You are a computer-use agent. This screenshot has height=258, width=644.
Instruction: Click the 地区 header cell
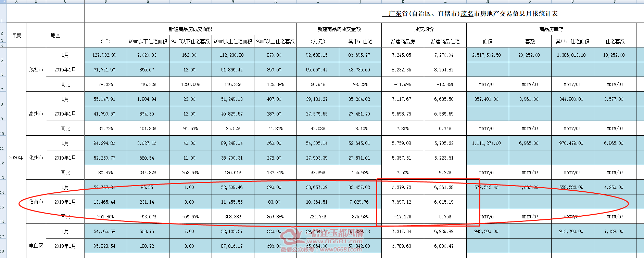(x=55, y=35)
